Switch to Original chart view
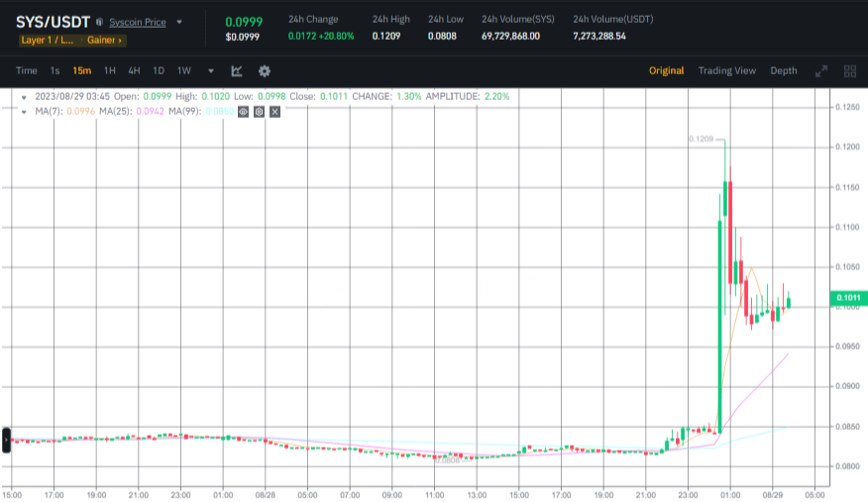Viewport: 868px width, 502px height. point(667,70)
